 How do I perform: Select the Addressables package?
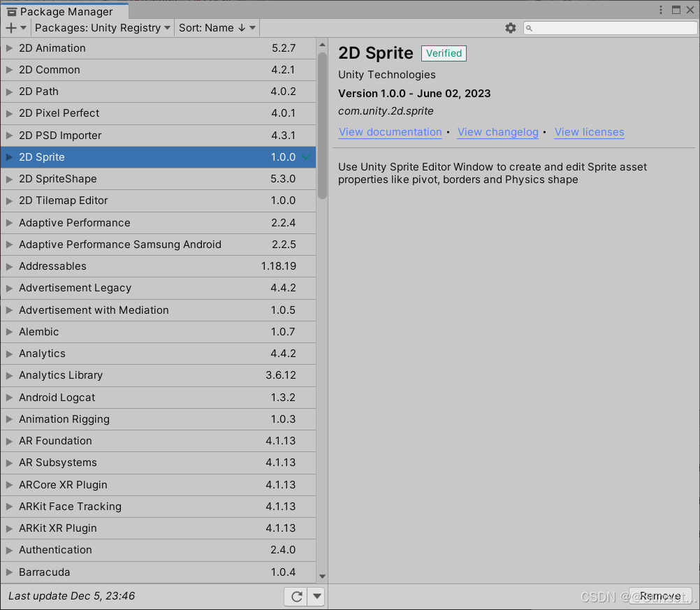pos(158,267)
